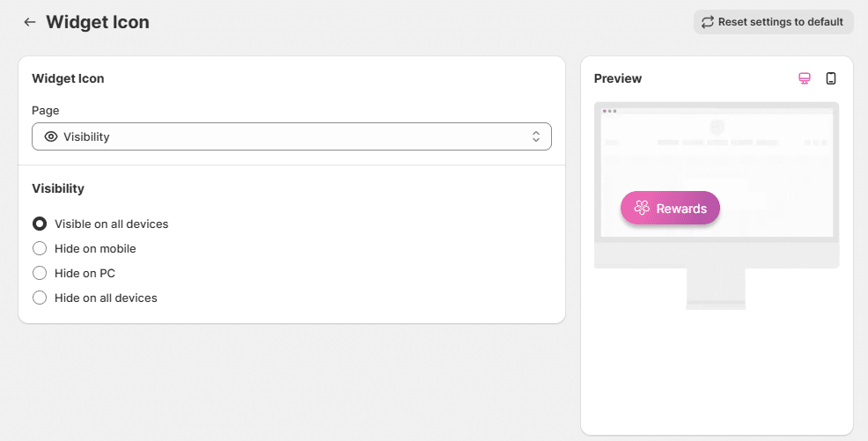The image size is (868, 441).
Task: Click the pink Rewards button in preview
Action: [x=670, y=208]
